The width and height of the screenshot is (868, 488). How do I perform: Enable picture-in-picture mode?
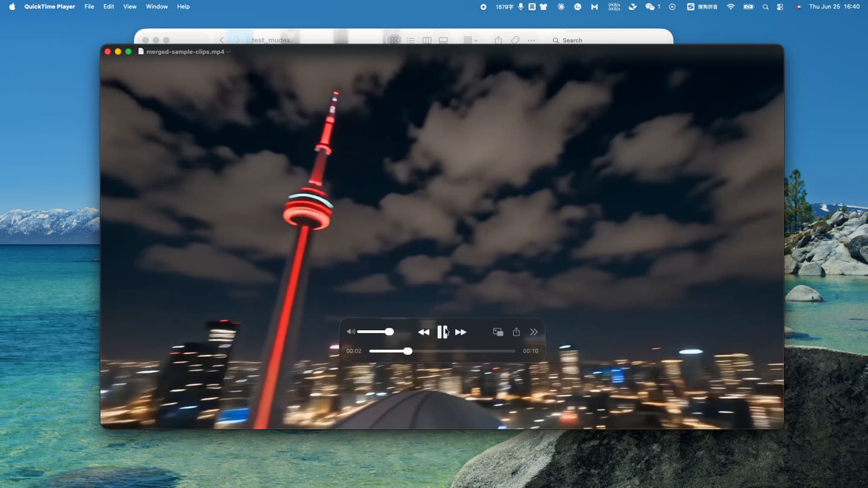point(498,332)
